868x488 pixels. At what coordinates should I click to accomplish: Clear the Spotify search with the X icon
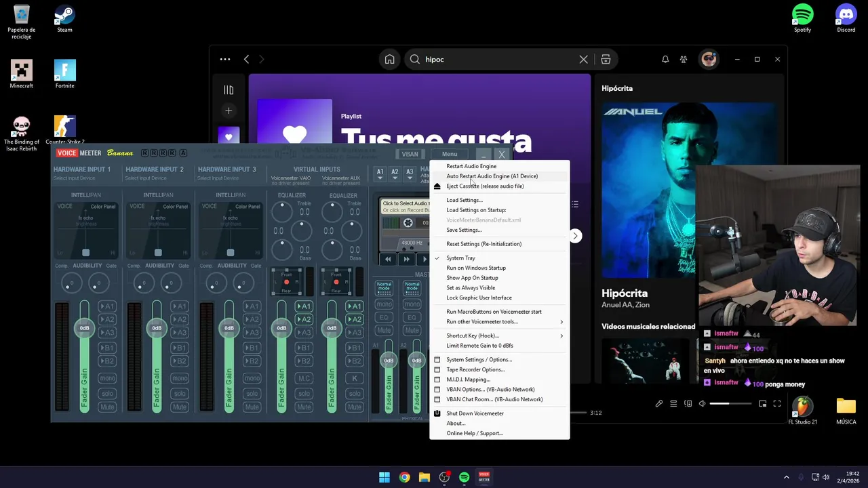(x=583, y=60)
